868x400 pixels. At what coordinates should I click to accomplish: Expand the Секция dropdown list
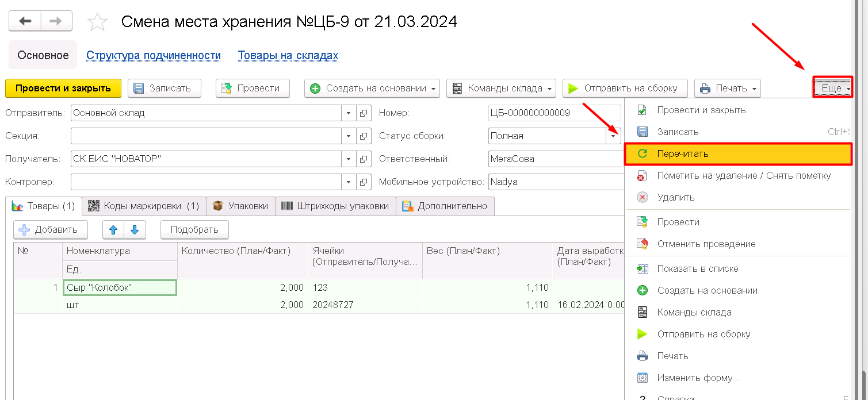tap(349, 136)
